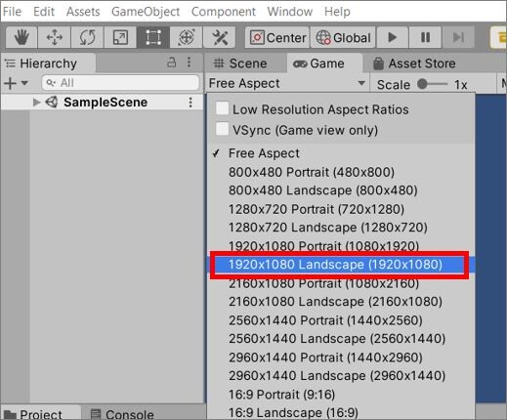507x420 pixels.
Task: Select the Rect tool
Action: pos(153,37)
